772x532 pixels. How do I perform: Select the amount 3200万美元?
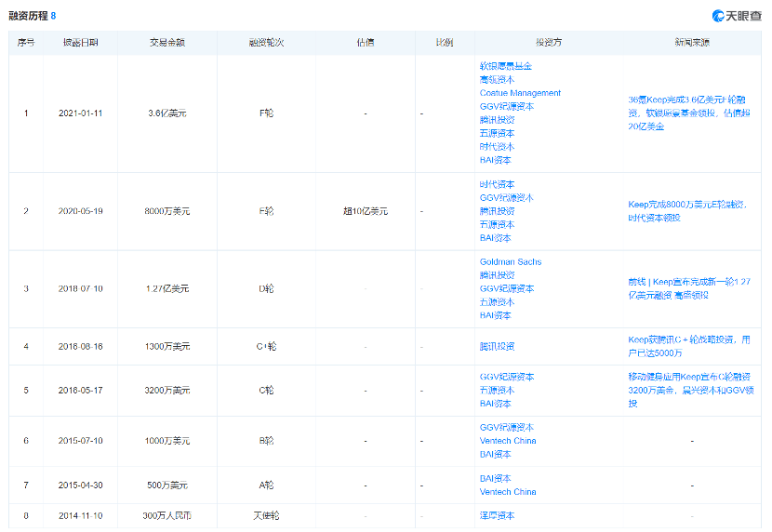click(x=167, y=391)
